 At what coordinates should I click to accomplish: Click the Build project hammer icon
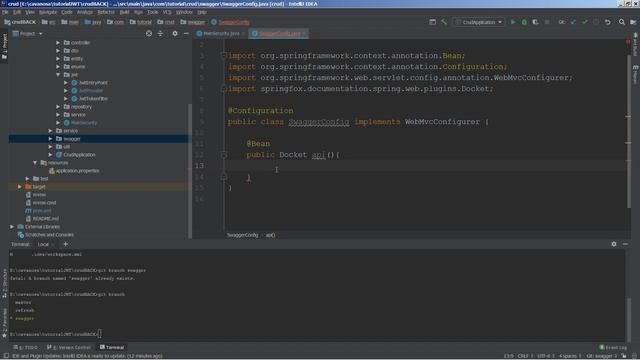click(444, 22)
